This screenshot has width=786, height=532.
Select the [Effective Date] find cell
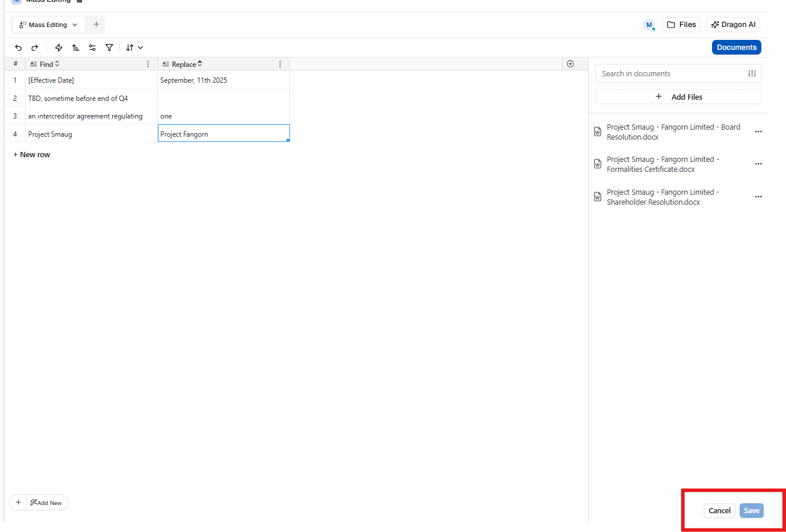[92, 80]
